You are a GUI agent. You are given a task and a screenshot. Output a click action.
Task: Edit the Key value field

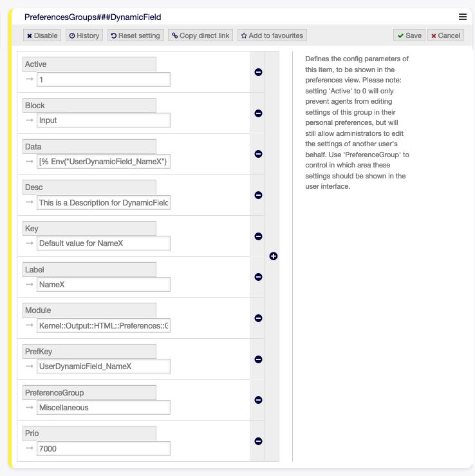[104, 243]
